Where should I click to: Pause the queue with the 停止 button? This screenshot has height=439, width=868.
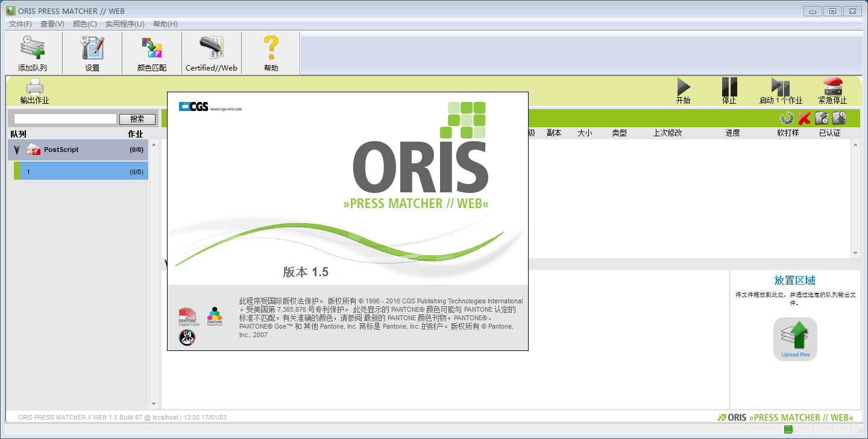point(729,87)
